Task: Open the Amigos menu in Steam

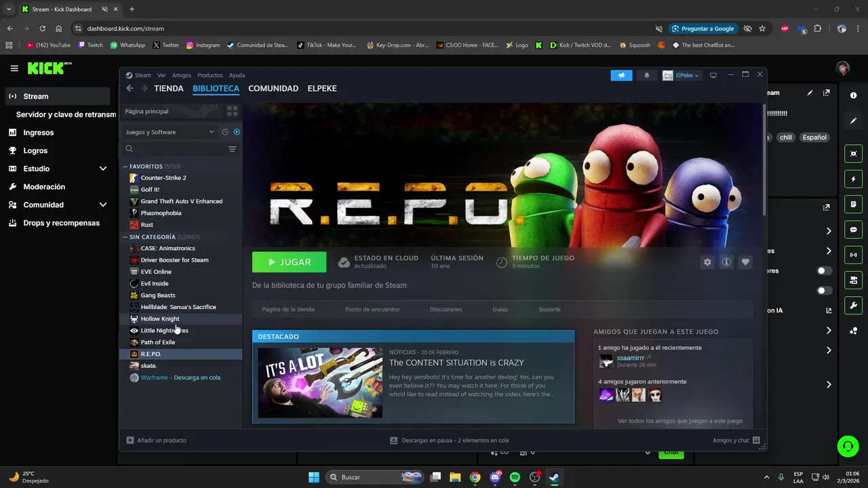Action: [x=182, y=75]
